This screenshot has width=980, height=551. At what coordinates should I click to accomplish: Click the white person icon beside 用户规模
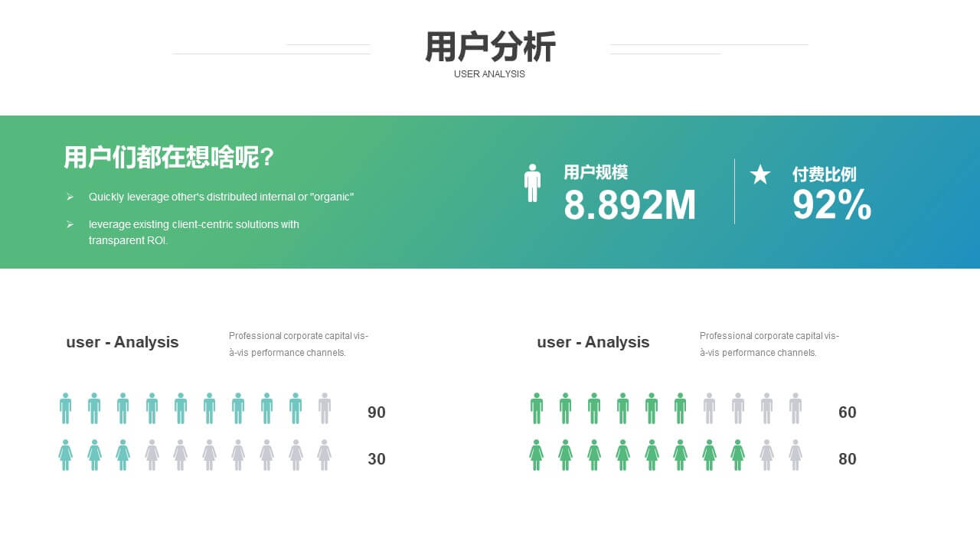(532, 183)
